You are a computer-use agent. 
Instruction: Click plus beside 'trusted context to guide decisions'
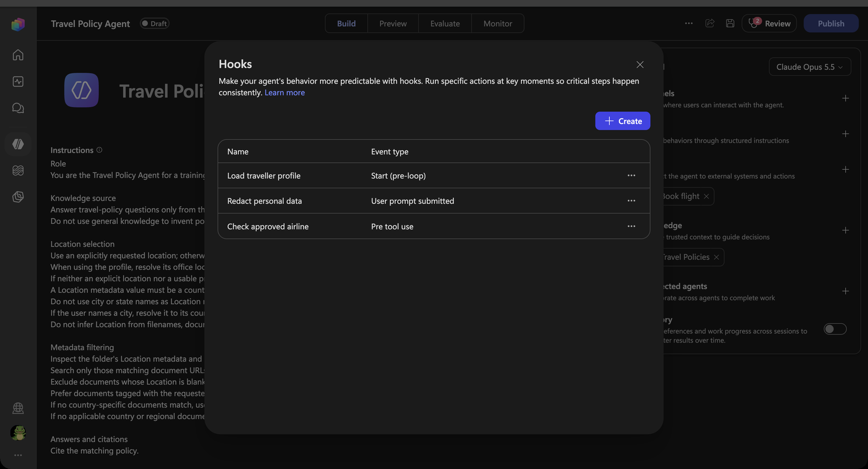(x=845, y=230)
